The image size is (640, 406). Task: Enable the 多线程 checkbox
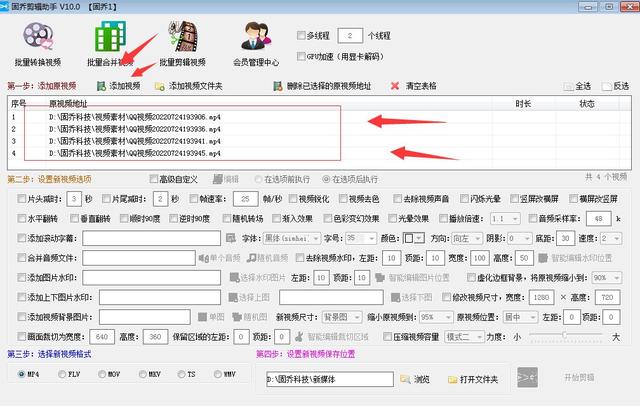click(x=301, y=35)
